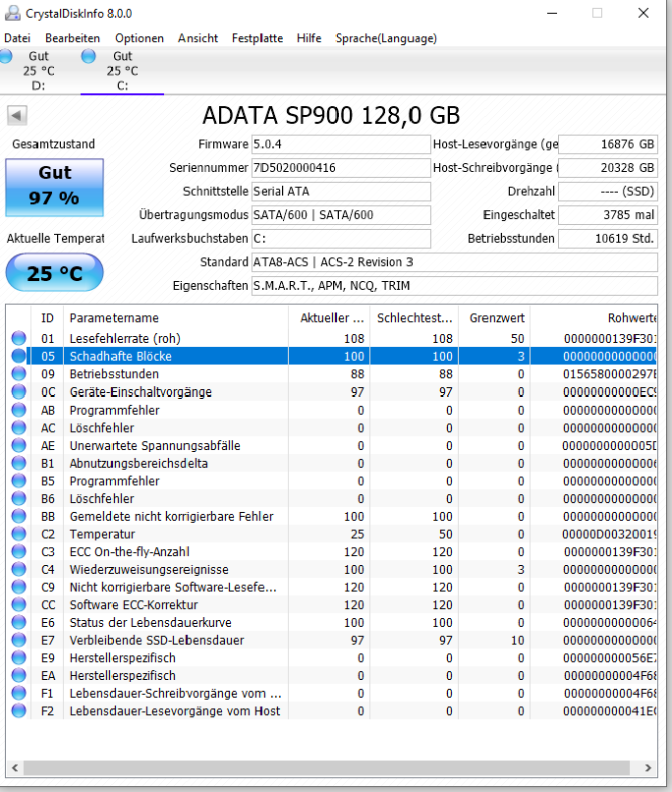Select the EA Herstellerspezifisch row
This screenshot has height=792, width=672.
[332, 675]
